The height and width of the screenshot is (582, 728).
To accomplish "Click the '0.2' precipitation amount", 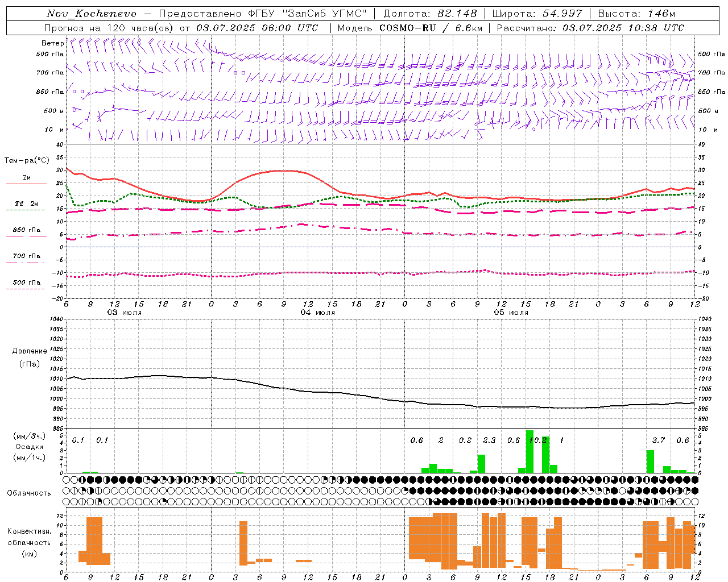I will tap(465, 440).
